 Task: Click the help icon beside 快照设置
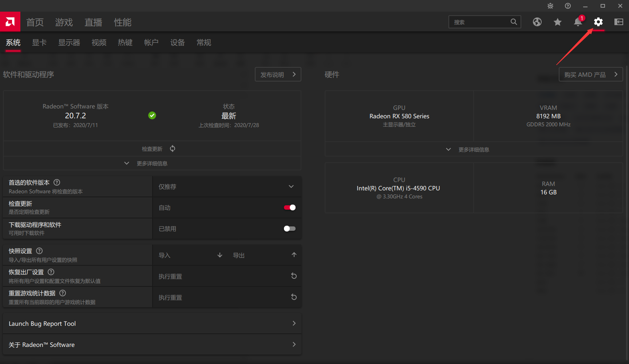[39, 251]
